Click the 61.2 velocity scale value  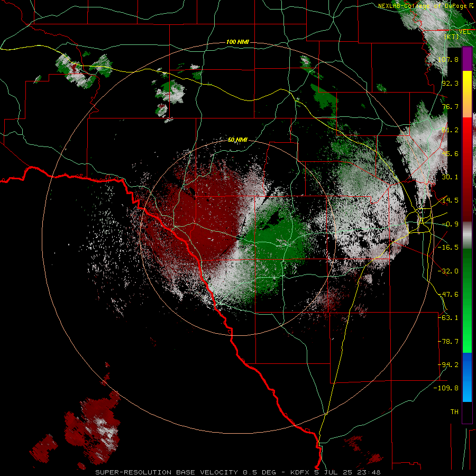point(450,130)
